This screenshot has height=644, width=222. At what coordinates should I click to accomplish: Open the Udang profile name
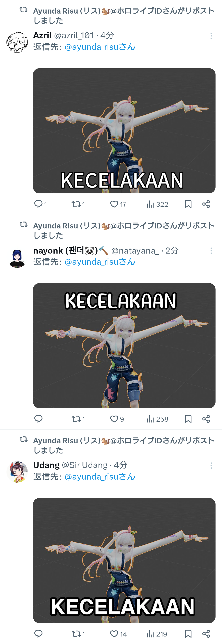(46, 465)
